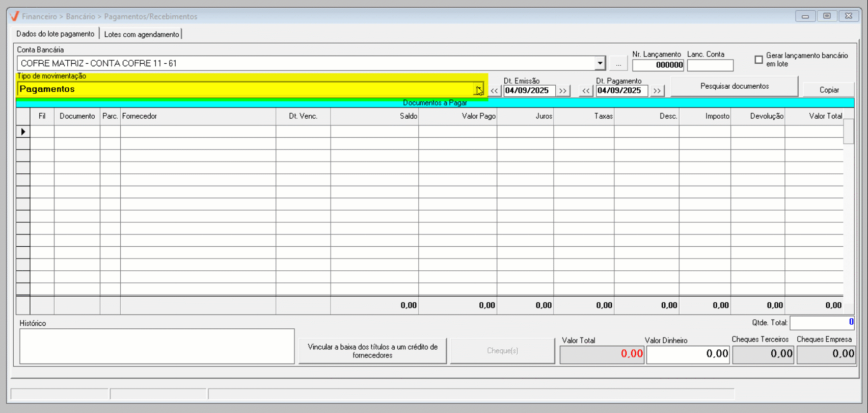Click Pesquisar documentos button

click(x=734, y=86)
